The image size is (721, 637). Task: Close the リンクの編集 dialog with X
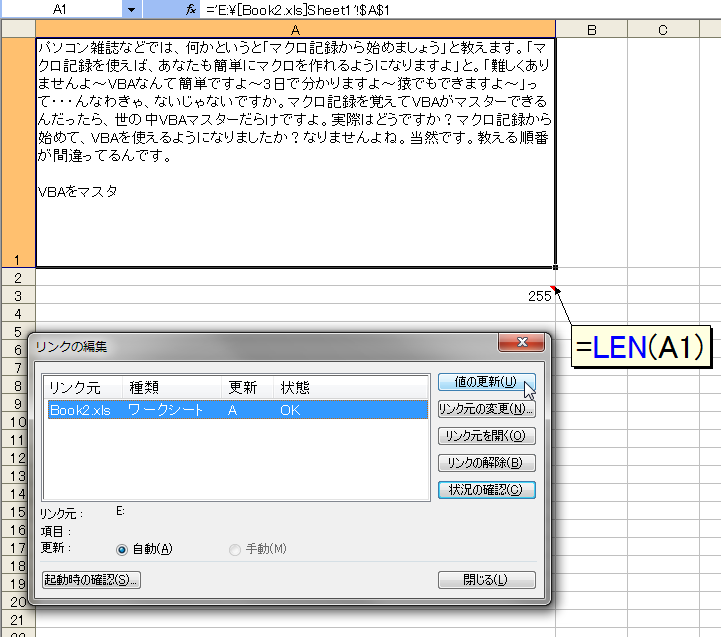pos(521,345)
